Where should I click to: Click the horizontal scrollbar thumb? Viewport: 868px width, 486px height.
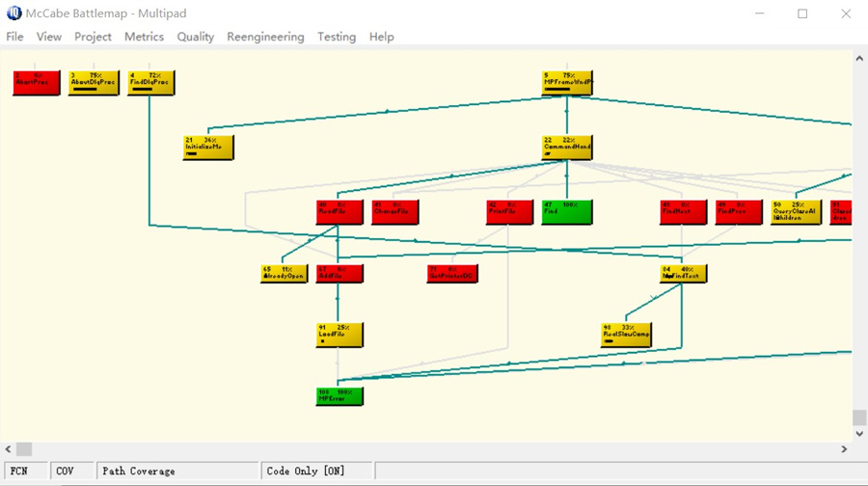click(24, 449)
